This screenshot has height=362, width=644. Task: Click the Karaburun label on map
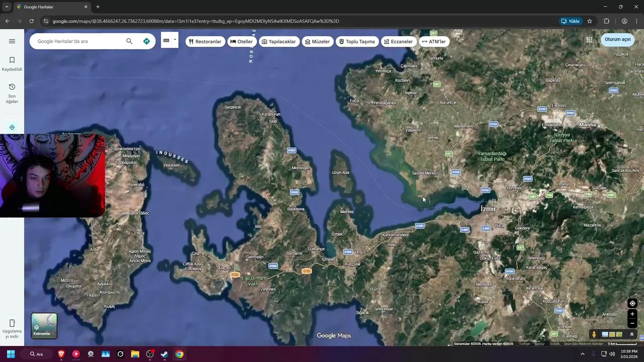pos(271,114)
